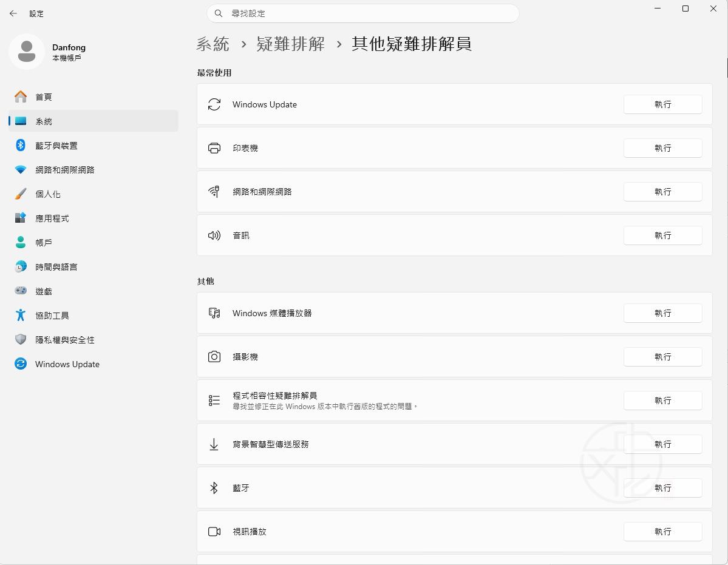Click the 其他 section heading

click(x=206, y=281)
